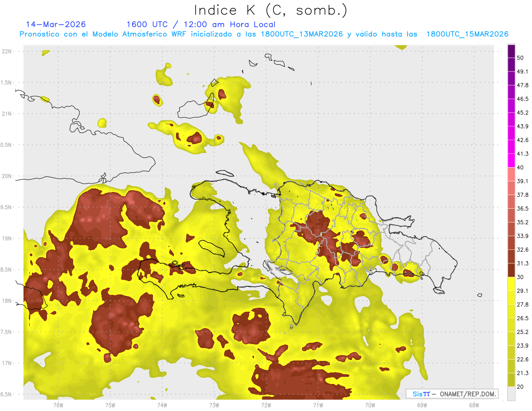Click the colorbar value '37.8'

[523, 195]
